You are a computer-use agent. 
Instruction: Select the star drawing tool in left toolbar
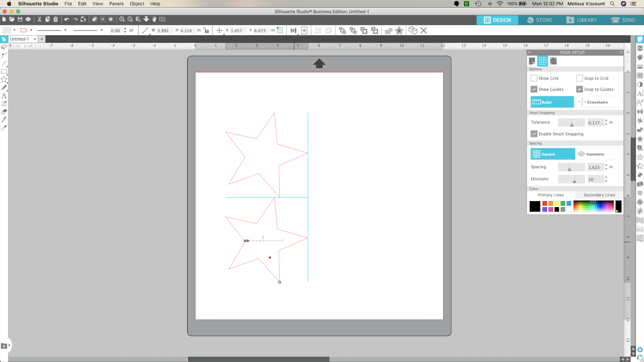click(4, 79)
